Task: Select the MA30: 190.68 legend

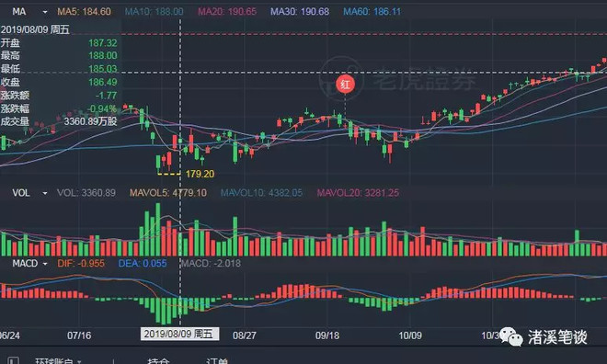Action: coord(300,12)
